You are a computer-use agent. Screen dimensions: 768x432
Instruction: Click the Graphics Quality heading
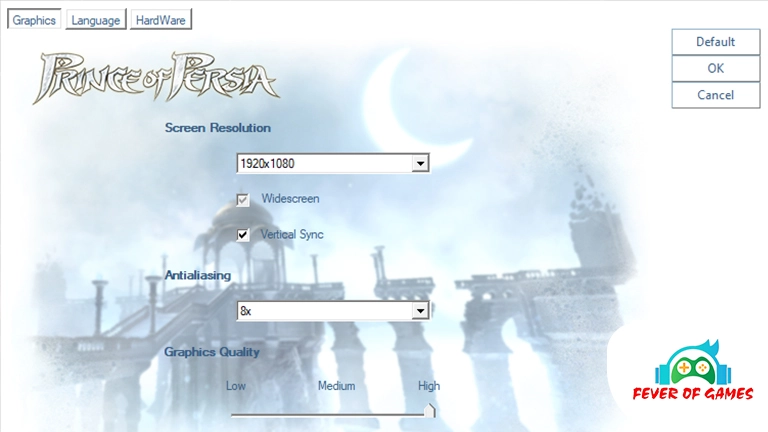[x=212, y=352]
